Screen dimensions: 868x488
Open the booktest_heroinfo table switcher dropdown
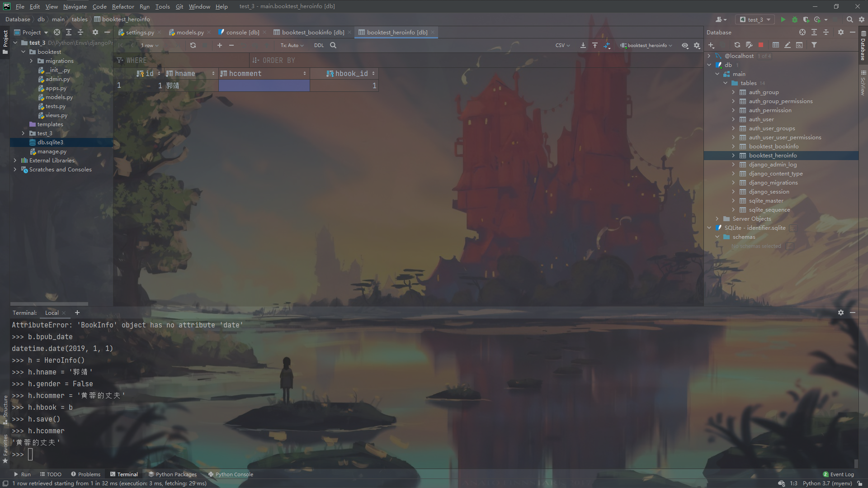tap(646, 45)
